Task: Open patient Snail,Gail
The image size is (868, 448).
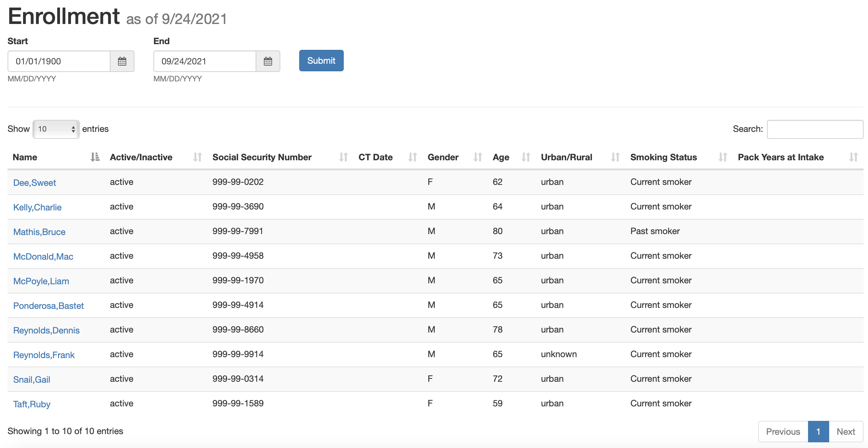Action: 32,380
